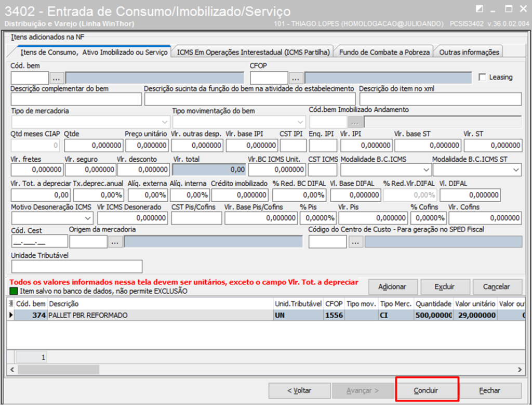Click the lookup button beside Cód. bem
Image resolution: width=532 pixels, height=405 pixels.
pos(57,78)
